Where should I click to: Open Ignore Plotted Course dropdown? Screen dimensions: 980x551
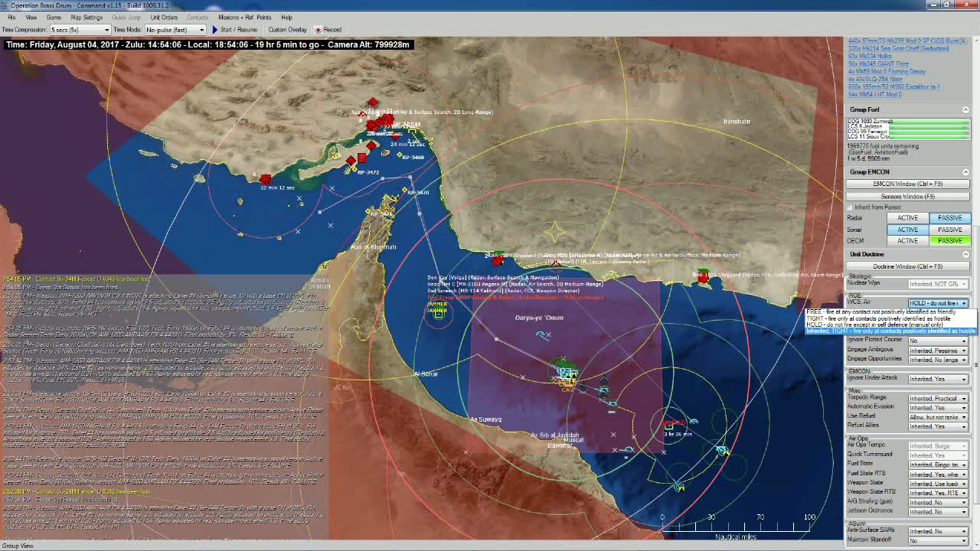tap(938, 341)
